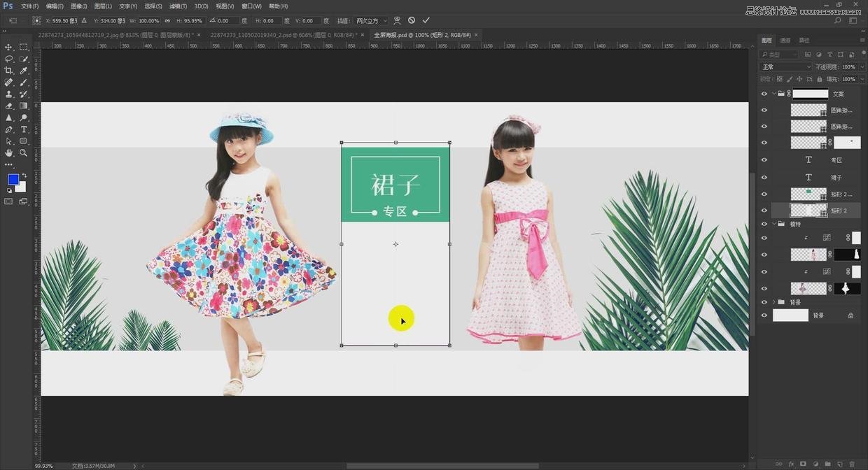This screenshot has height=470, width=868.
Task: Select the Move tool
Action: coord(9,47)
